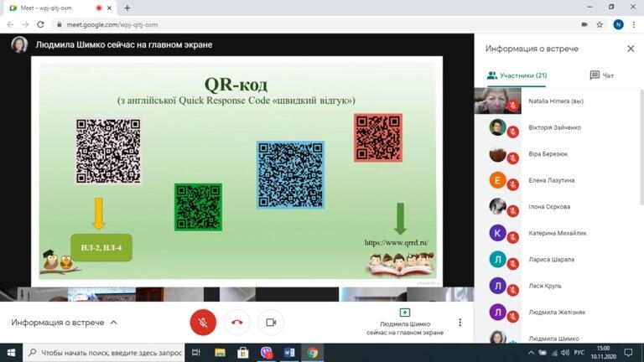
Task: Toggle the red microphone mute button
Action: [203, 322]
